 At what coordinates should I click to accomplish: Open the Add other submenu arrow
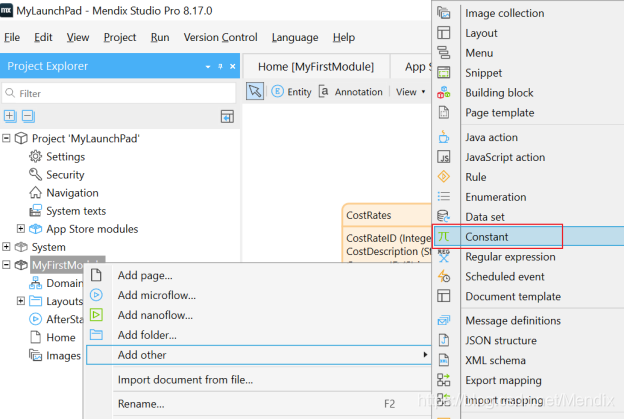click(x=425, y=355)
